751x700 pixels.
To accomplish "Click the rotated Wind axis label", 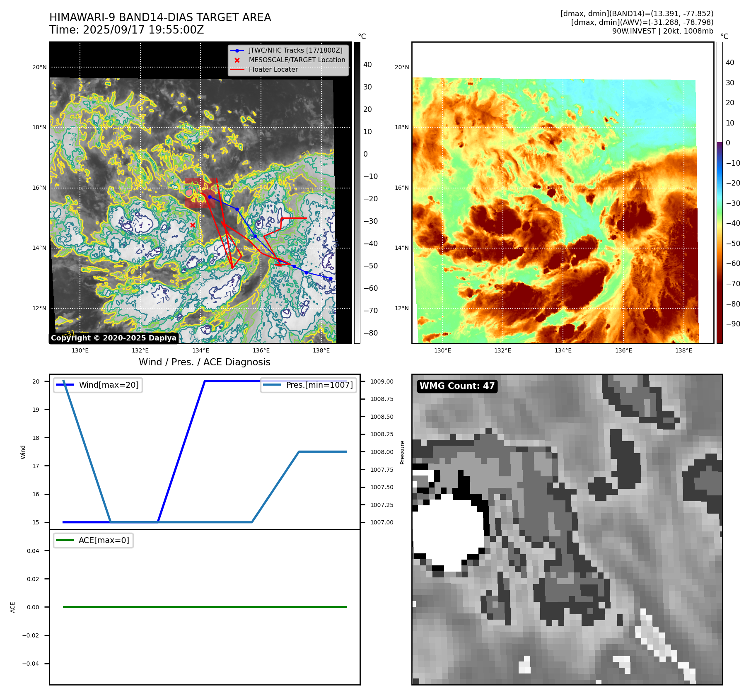I will click(23, 452).
